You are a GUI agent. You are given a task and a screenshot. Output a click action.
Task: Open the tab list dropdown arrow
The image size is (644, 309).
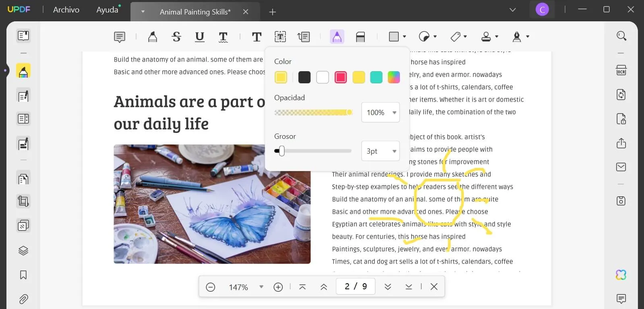513,10
